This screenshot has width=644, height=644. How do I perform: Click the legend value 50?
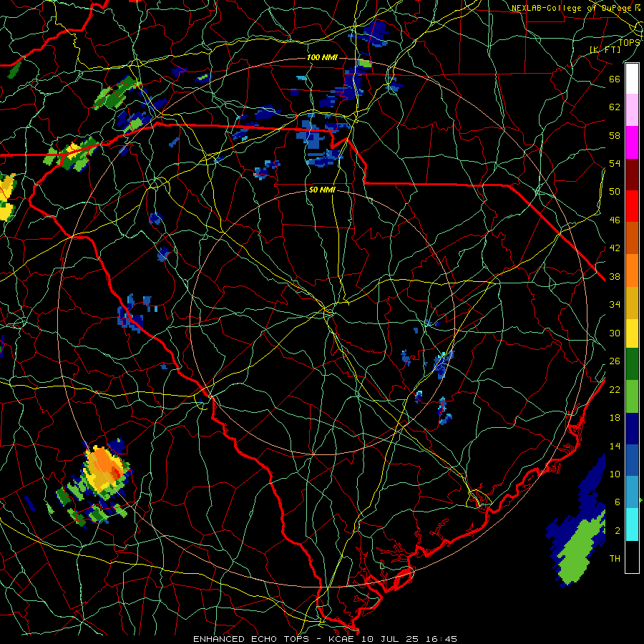(x=615, y=191)
